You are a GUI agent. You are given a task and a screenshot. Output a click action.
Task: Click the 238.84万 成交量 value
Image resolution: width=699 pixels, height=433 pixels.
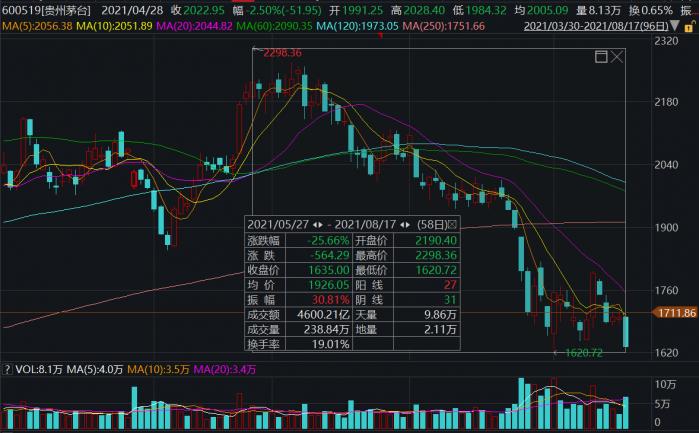pyautogui.click(x=327, y=329)
